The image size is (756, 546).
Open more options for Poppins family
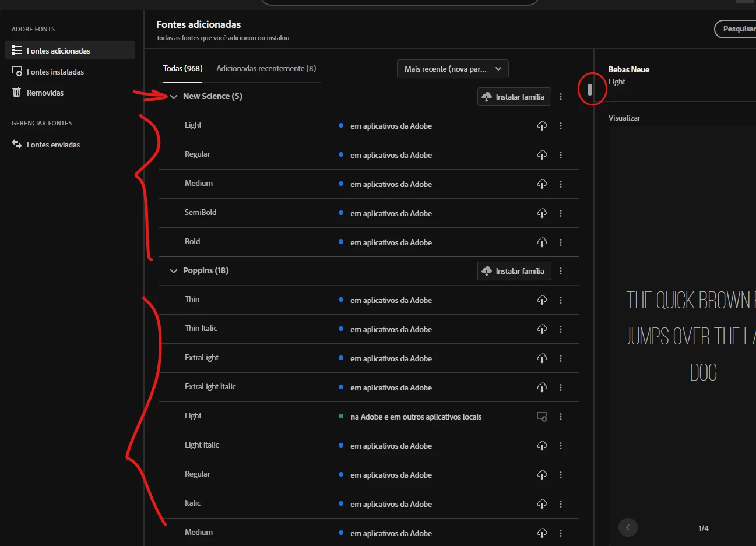[561, 271]
